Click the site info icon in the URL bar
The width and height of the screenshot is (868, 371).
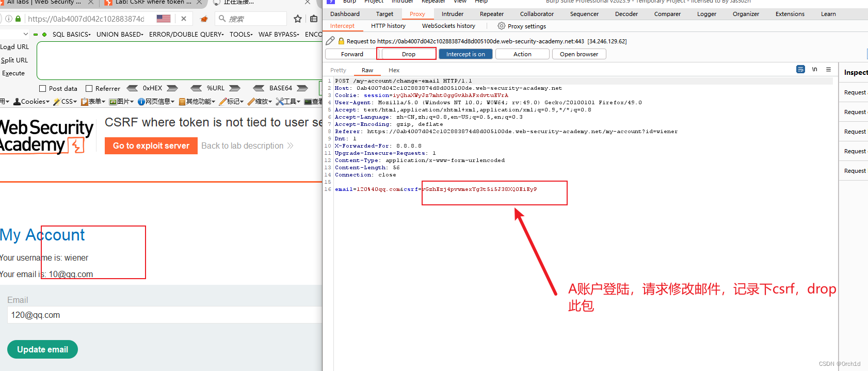pos(9,19)
